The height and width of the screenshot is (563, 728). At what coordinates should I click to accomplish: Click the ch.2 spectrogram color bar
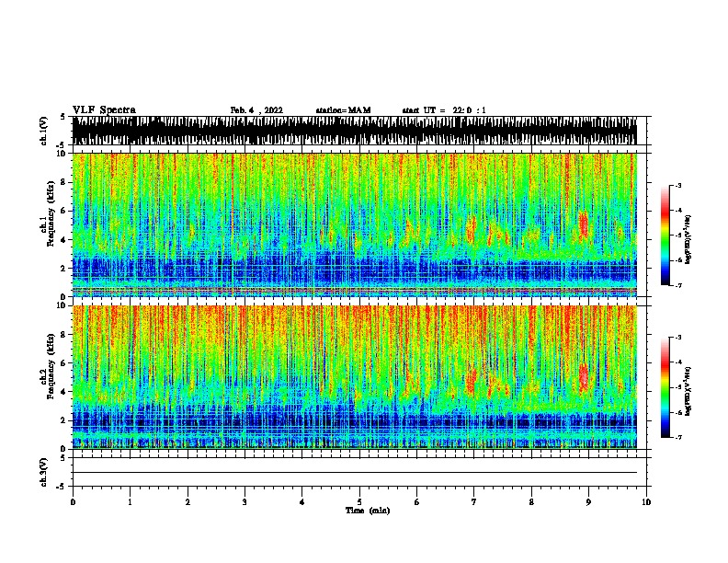(x=665, y=387)
